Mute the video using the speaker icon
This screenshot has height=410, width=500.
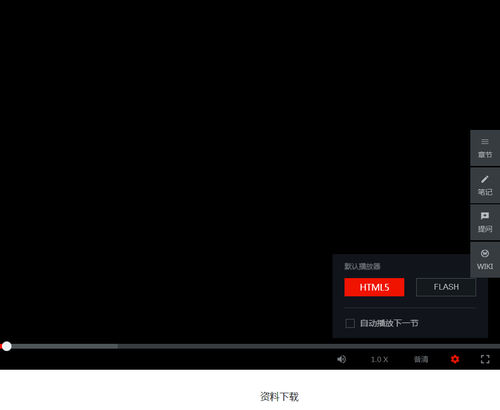[x=341, y=359]
